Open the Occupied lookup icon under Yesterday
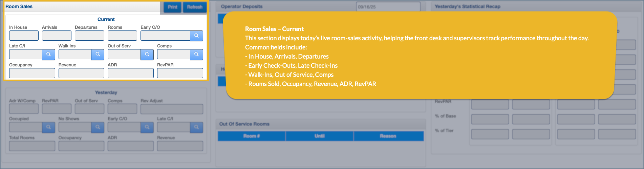Screen dimensions: 644x169 [48, 127]
